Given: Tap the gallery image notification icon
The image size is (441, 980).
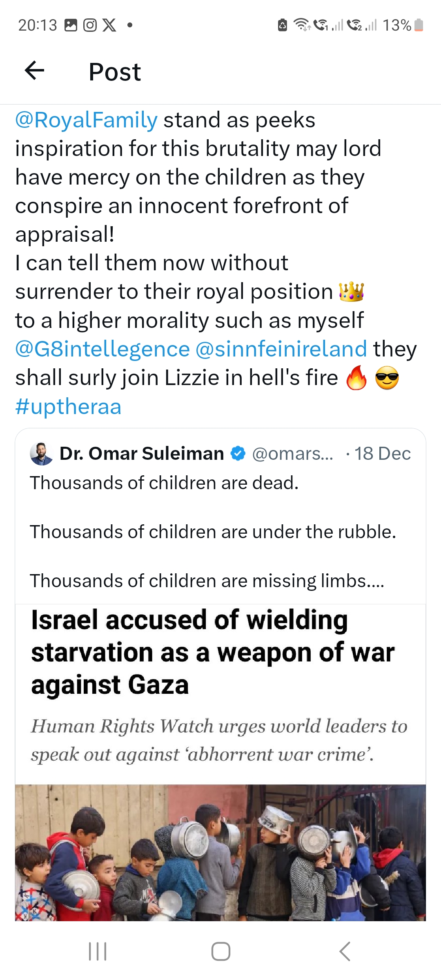Looking at the screenshot, I should coord(71,25).
